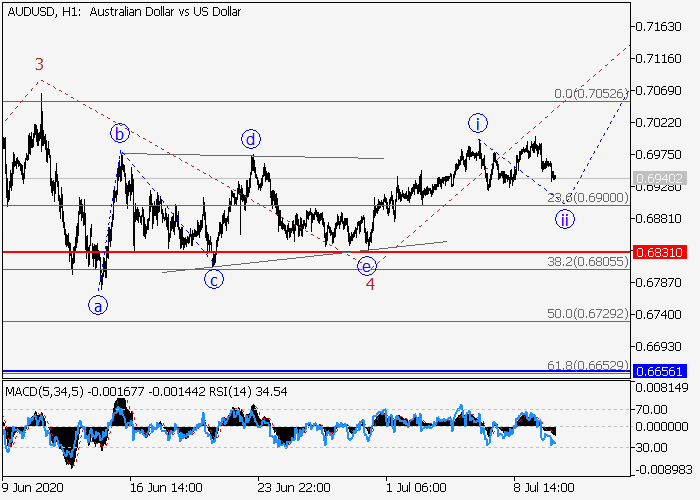Image resolution: width=700 pixels, height=500 pixels.
Task: Click the circled wave label b
Action: tap(120, 133)
